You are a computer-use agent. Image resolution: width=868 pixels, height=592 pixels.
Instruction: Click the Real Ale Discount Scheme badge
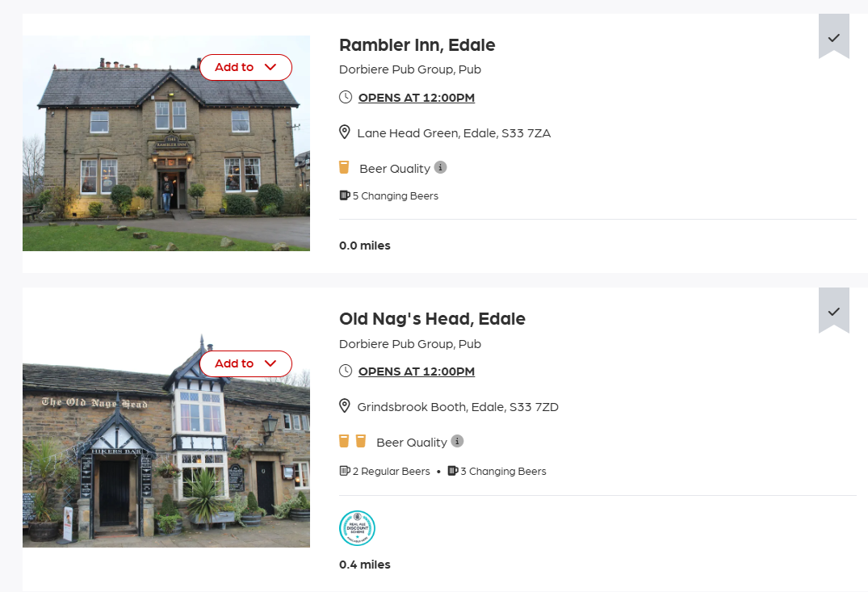(357, 528)
